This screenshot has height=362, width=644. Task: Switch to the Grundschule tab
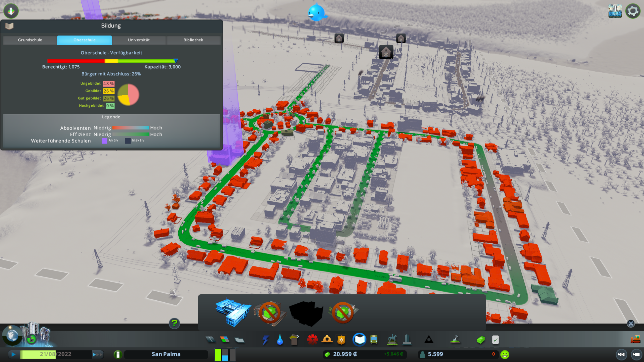tap(30, 40)
